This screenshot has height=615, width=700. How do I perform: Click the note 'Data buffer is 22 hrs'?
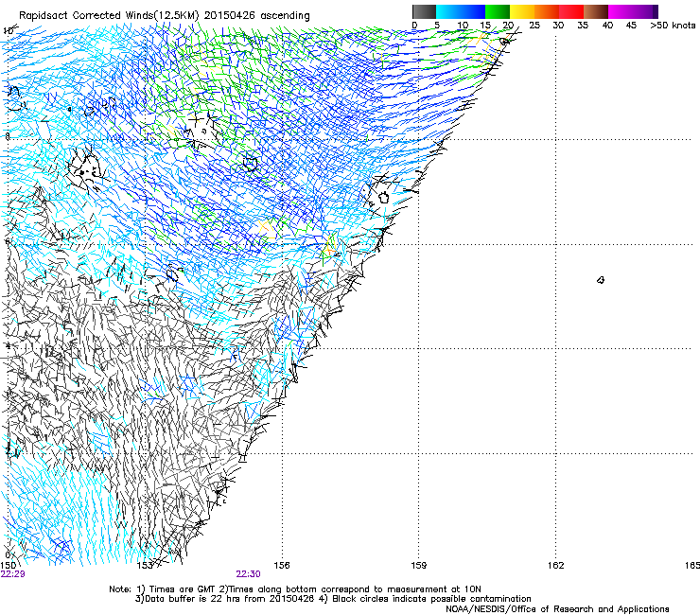pos(195,599)
